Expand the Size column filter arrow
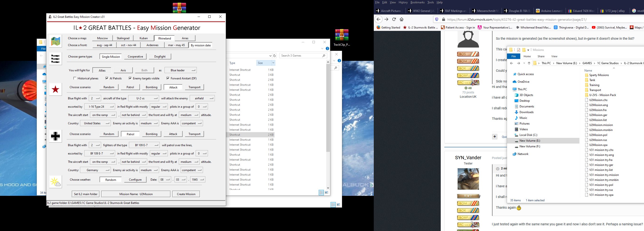Image resolution: width=644 pixels, height=231 pixels. click(x=273, y=63)
